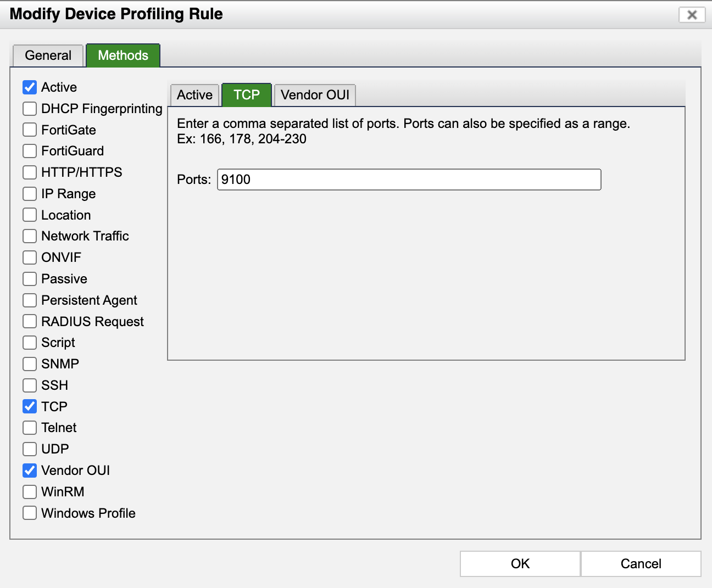Enable the SNMP method
Screen dimensions: 712x588
coord(30,363)
